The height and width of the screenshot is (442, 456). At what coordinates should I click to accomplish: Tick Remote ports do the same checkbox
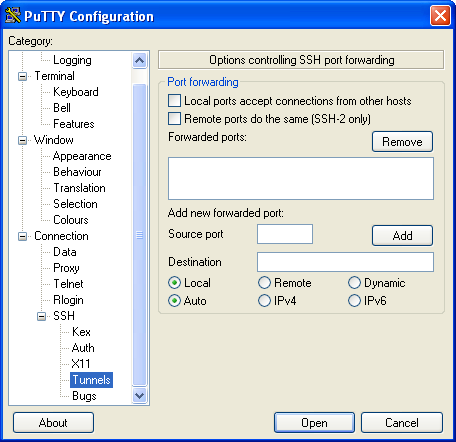click(174, 119)
